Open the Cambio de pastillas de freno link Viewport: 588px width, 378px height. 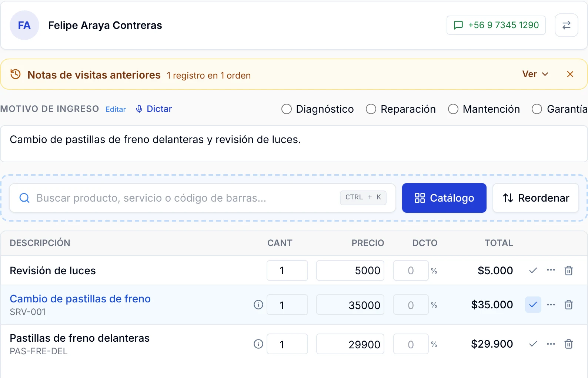pyautogui.click(x=80, y=299)
